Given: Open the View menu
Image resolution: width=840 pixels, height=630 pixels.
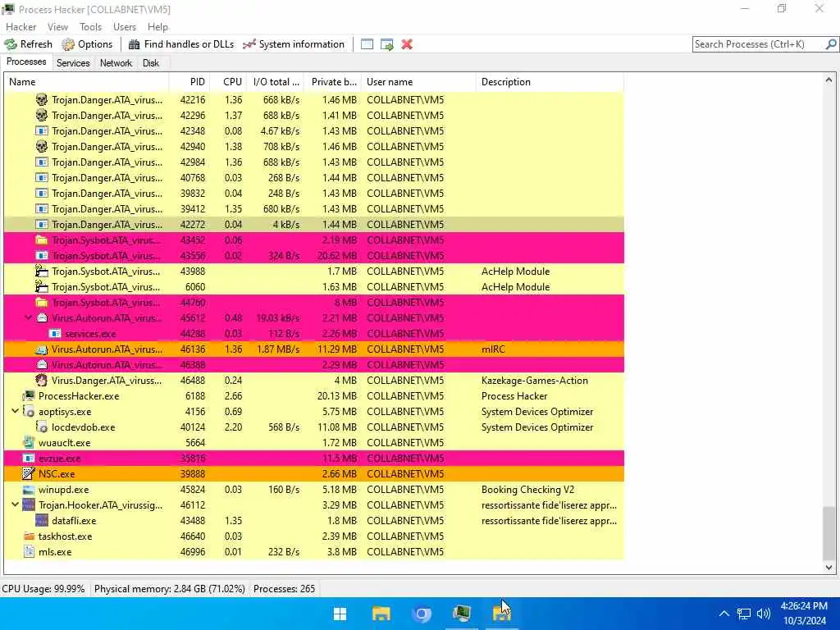Looking at the screenshot, I should pyautogui.click(x=57, y=27).
